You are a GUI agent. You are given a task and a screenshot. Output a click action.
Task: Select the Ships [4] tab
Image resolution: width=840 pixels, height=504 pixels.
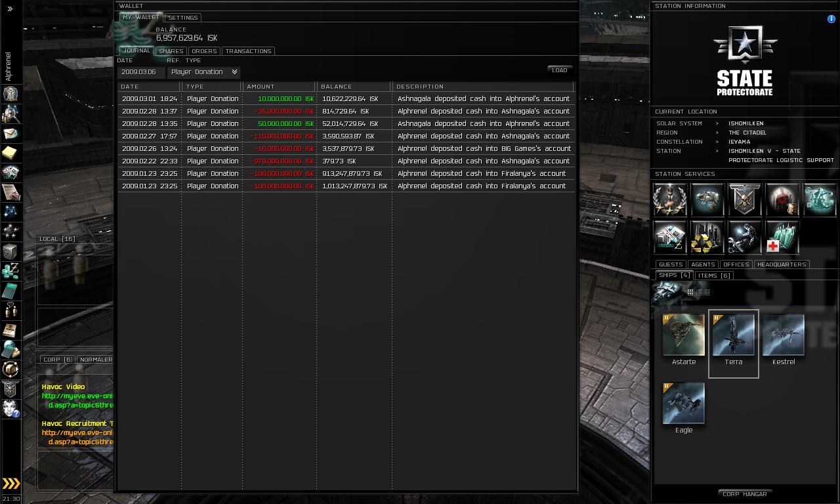click(674, 275)
